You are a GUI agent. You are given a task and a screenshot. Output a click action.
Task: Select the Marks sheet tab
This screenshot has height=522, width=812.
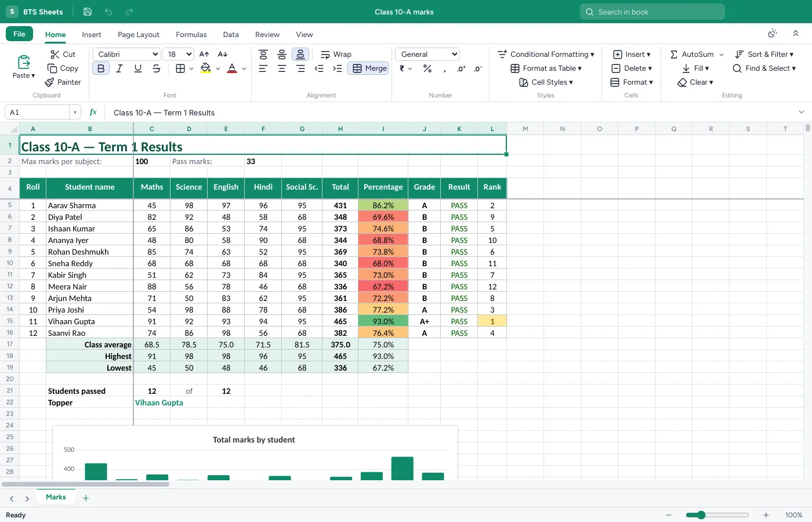point(56,497)
